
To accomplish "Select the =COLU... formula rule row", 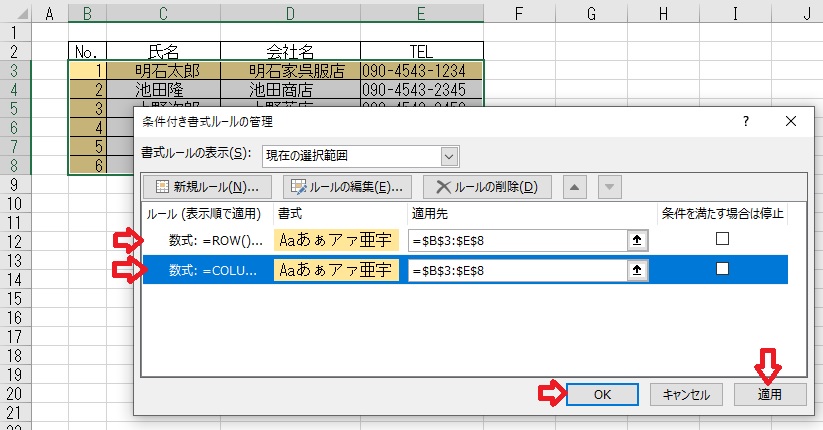I will coord(214,269).
